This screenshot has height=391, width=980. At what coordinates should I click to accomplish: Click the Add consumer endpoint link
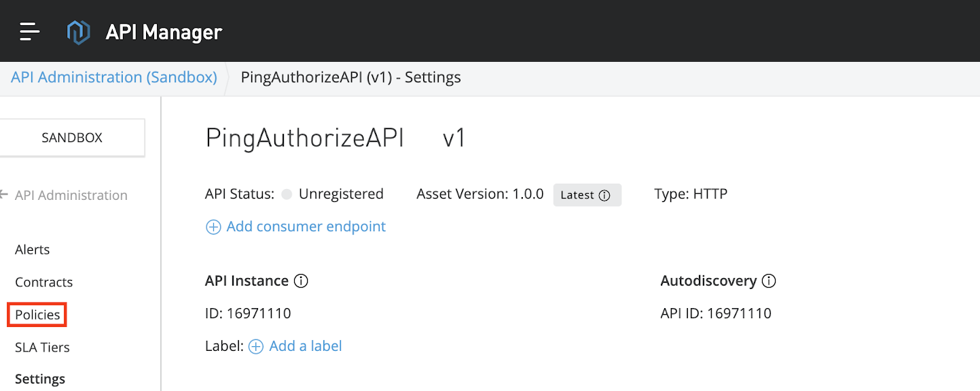(306, 226)
